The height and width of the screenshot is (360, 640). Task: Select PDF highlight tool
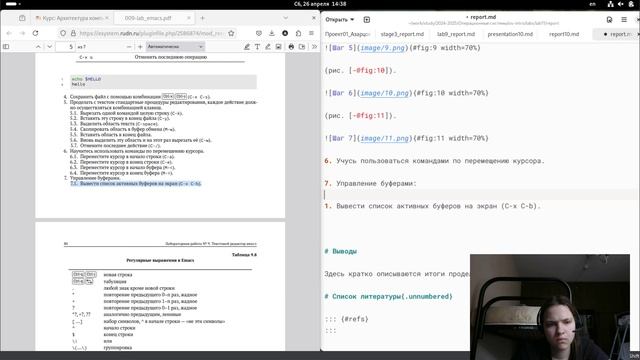[x=247, y=47]
